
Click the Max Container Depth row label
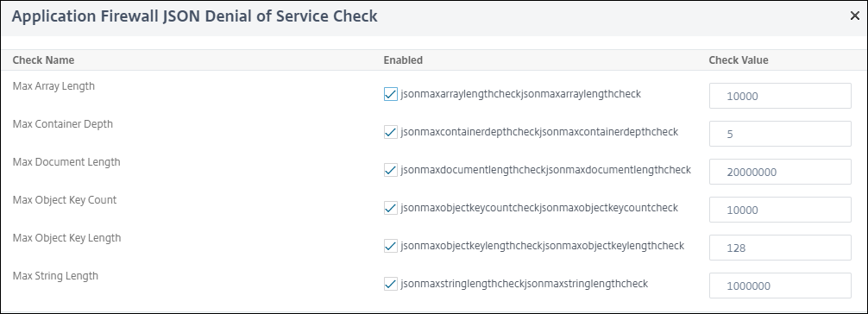(x=62, y=124)
